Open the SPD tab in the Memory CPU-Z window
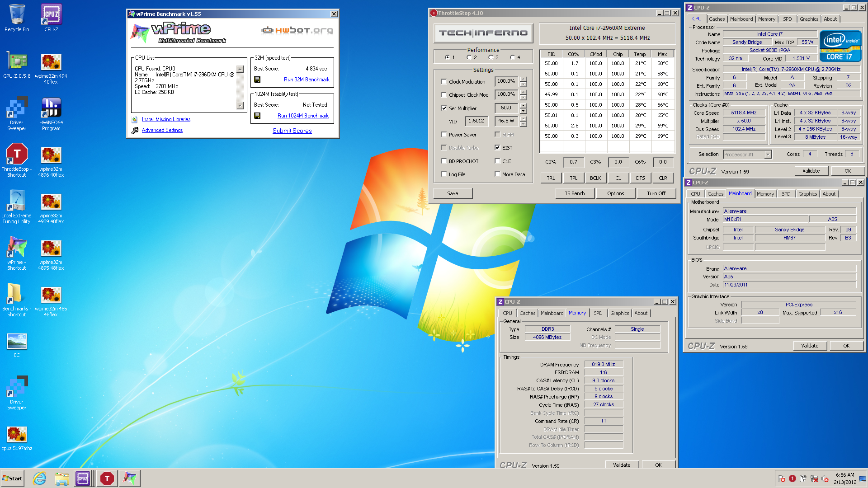 (x=598, y=313)
